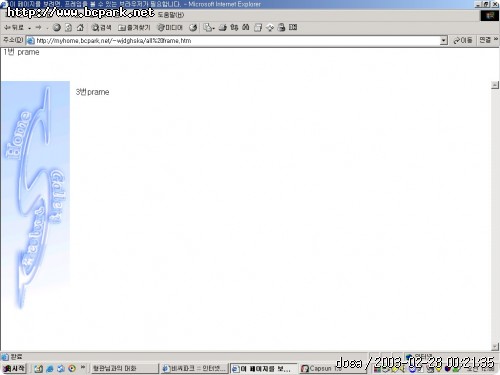
Task: Click the 이동 (Go) button
Action: click(x=463, y=41)
